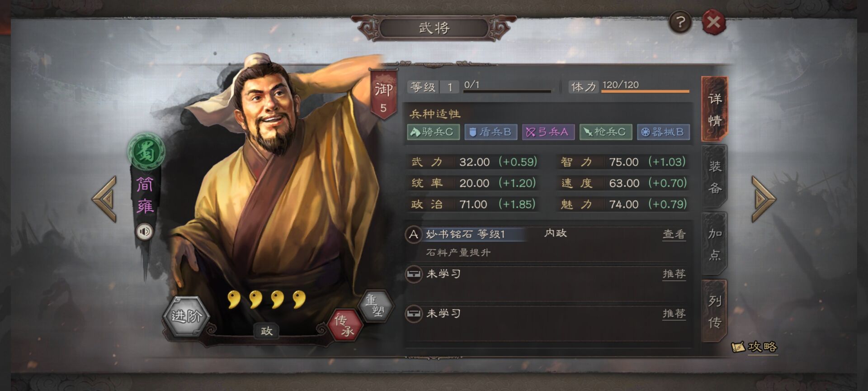This screenshot has height=391, width=868.
Task: Tap the 进阶 hexagon button
Action: tap(186, 316)
